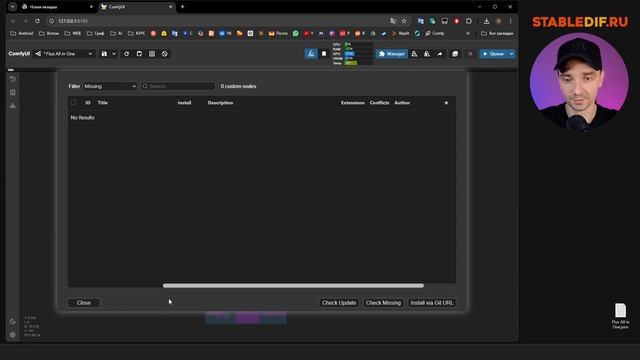
Task: Click Install via Git URL button
Action: tap(432, 303)
